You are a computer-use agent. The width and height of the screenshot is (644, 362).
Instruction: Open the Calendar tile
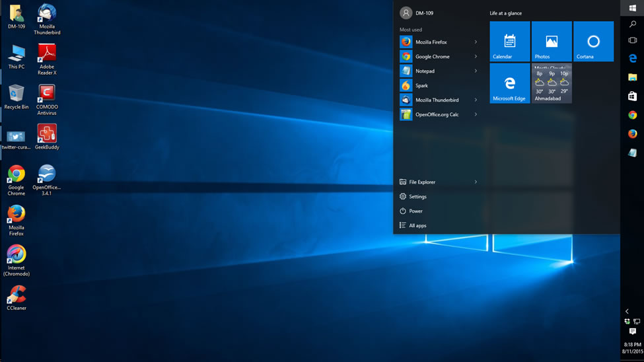coord(510,42)
